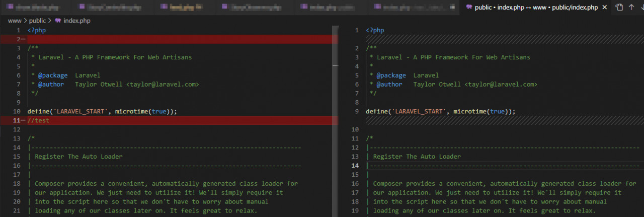
Task: Click PHP elephant icon in the diff tab
Action: pyautogui.click(x=469, y=8)
